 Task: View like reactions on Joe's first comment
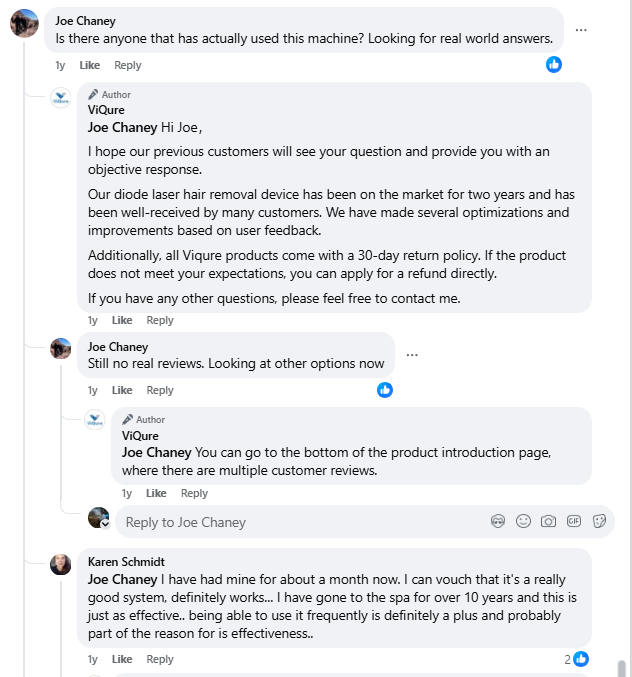[554, 64]
